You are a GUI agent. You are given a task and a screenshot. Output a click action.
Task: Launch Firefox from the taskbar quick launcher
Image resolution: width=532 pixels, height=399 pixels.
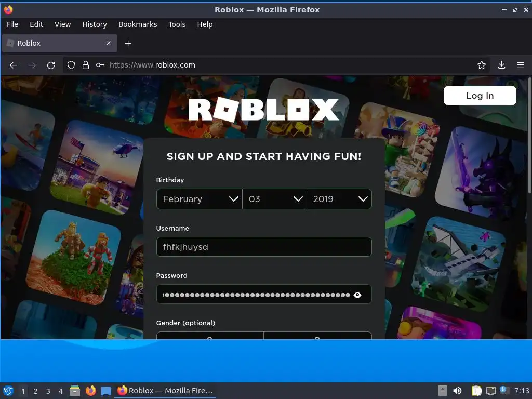coord(90,391)
